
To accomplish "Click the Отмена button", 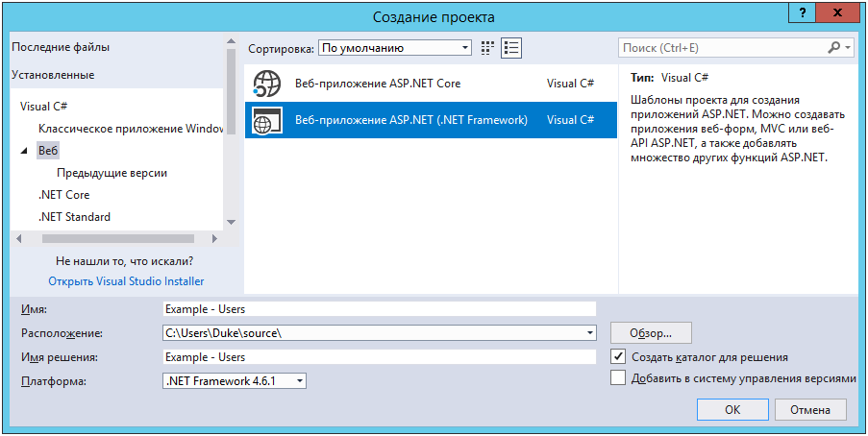I will 810,410.
